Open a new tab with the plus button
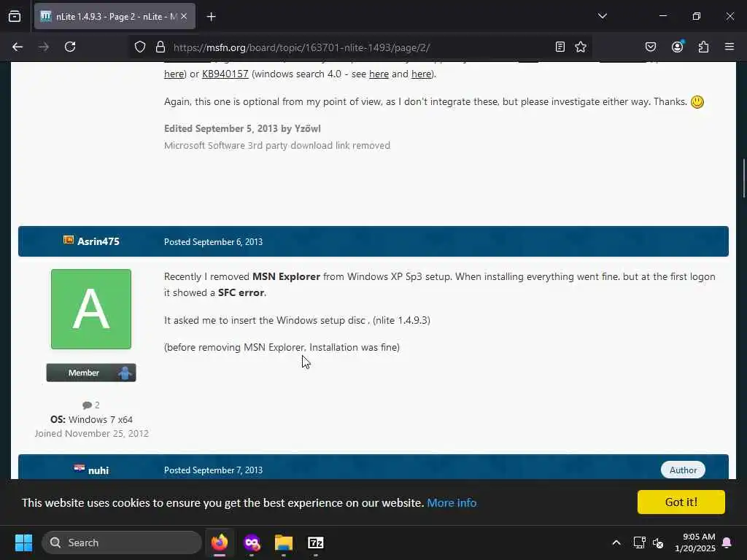The width and height of the screenshot is (747, 560). [x=212, y=17]
